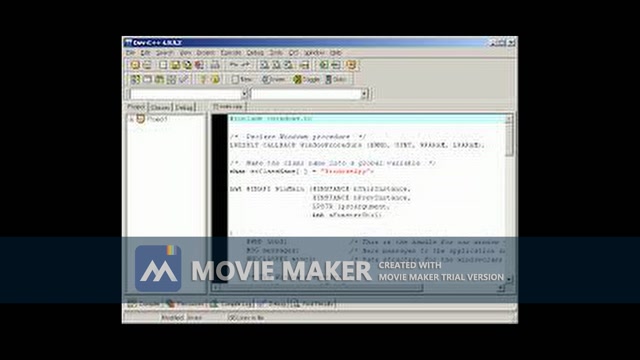Screen dimensions: 640x360
Task: Open the Find Results bottom tab
Action: point(313,304)
